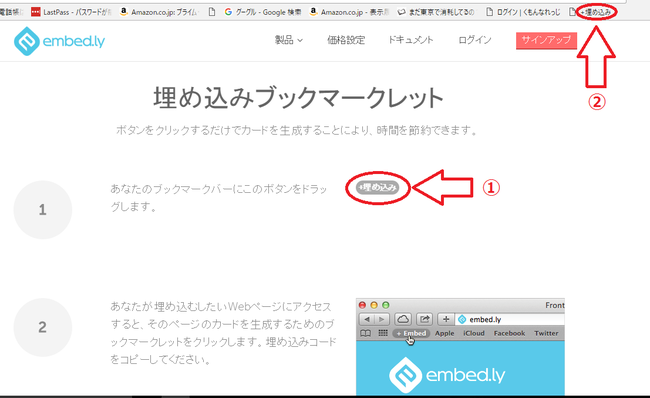Click the Safari demo screenshot image

point(460,347)
